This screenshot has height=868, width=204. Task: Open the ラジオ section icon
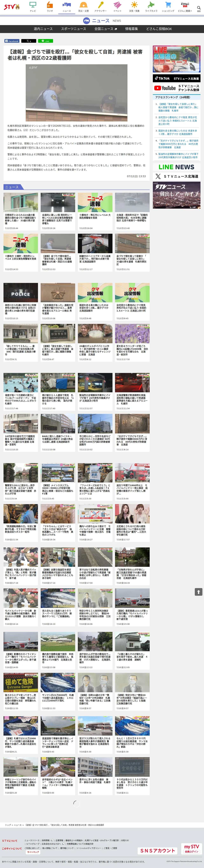(x=50, y=7)
